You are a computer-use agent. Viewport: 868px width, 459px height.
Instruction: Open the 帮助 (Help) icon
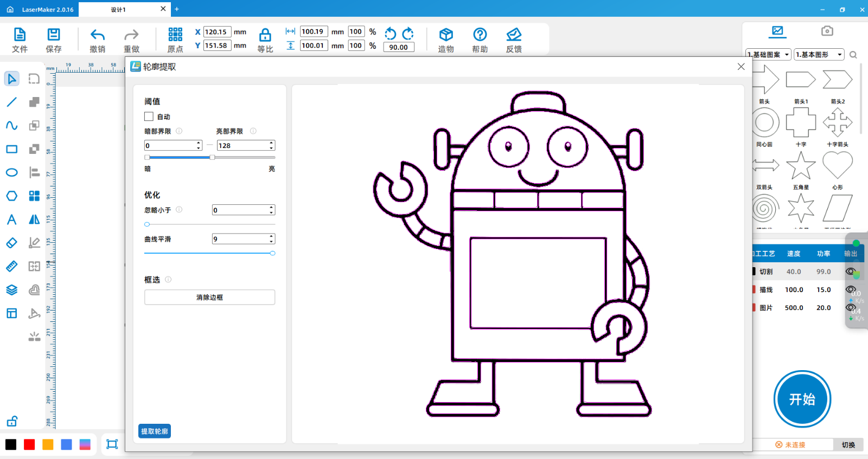[480, 35]
